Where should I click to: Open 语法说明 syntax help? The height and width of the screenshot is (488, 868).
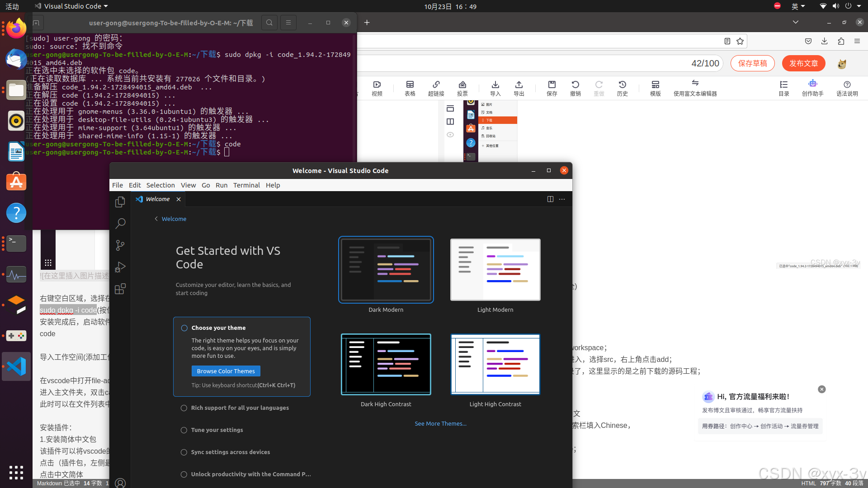847,88
